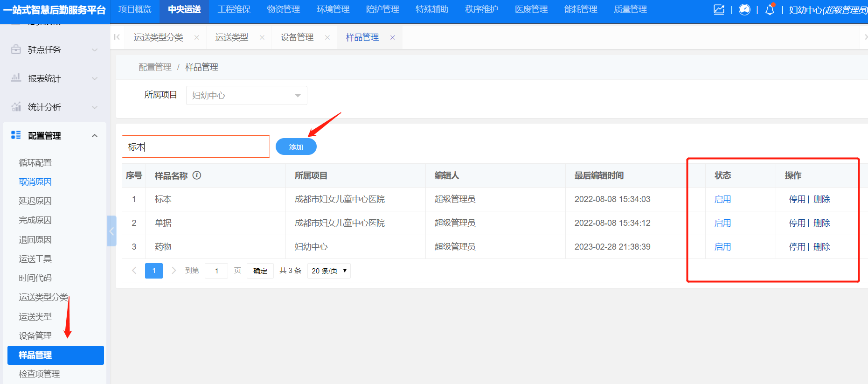Screen dimensions: 868x384
Task: Select 样品管理 in sidebar
Action: pyautogui.click(x=56, y=355)
